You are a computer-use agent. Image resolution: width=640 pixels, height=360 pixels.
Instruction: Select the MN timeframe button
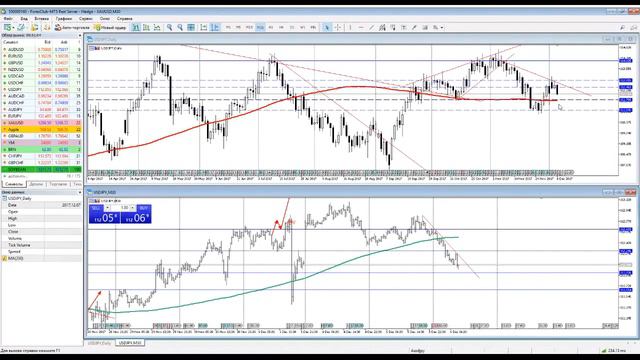313,27
